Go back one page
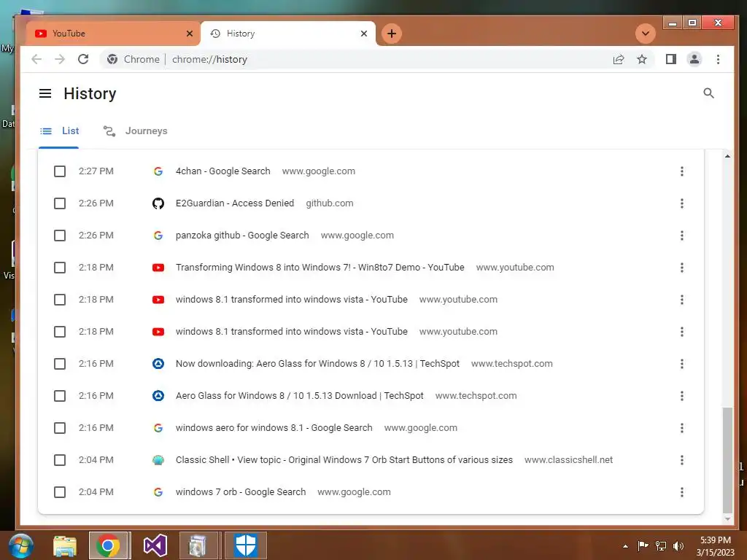Screen dimensions: 747x560 click(36, 59)
